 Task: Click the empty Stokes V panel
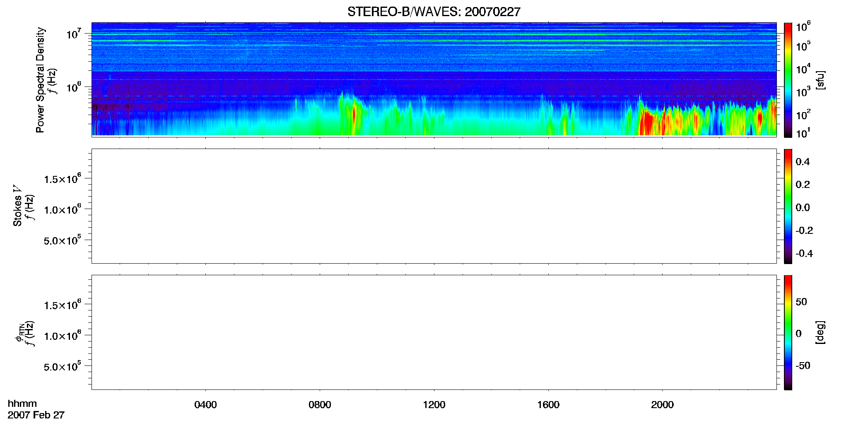pos(434,206)
